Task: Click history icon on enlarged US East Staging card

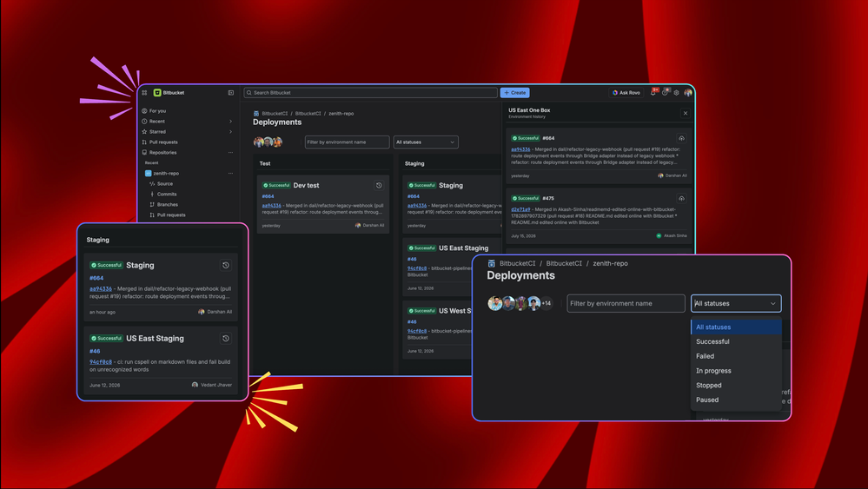Action: click(226, 339)
